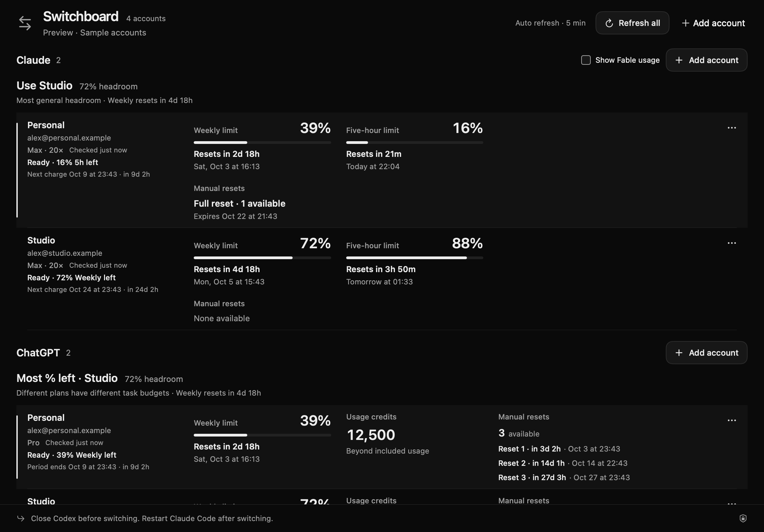Screen dimensions: 764x532
Task: Click Auto refresh · 5 min setting
Action: pos(550,23)
